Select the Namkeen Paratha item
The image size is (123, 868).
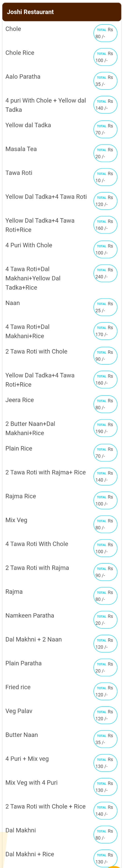coord(30,615)
